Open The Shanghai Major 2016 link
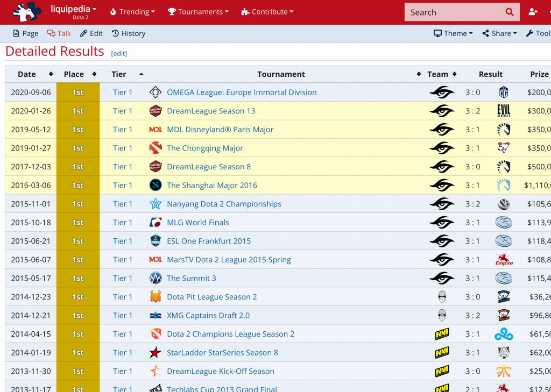Viewport: 551px width, 392px height. pos(212,186)
